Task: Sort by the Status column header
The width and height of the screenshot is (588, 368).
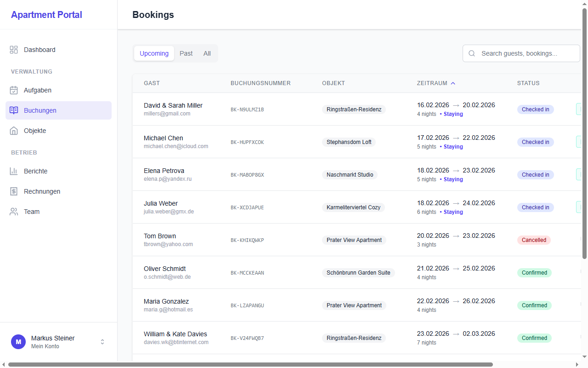Action: [x=528, y=83]
